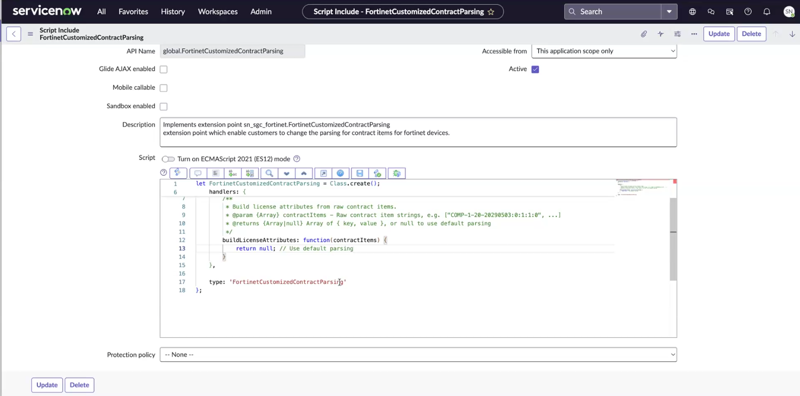Image resolution: width=800 pixels, height=396 pixels.
Task: Click the bottom Delete button
Action: pyautogui.click(x=80, y=385)
